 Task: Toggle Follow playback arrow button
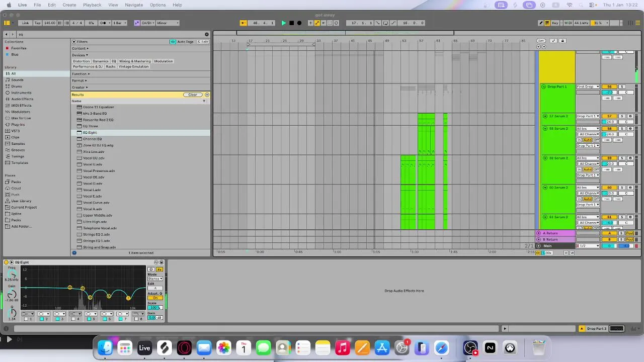pyautogui.click(x=243, y=23)
